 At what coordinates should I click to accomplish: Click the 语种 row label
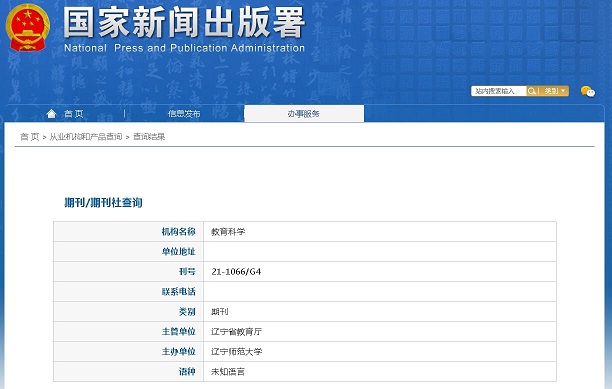tap(187, 371)
